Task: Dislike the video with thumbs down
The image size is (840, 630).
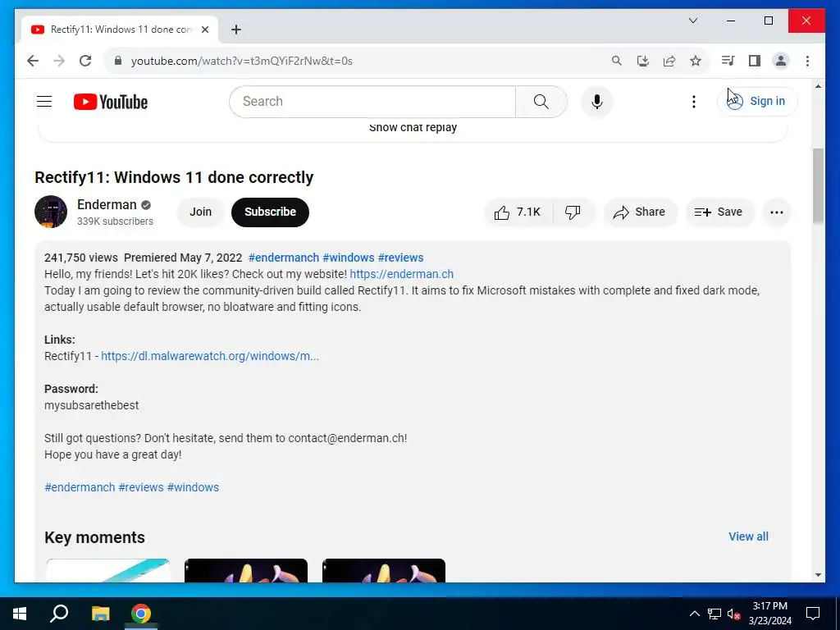Action: [x=573, y=212]
